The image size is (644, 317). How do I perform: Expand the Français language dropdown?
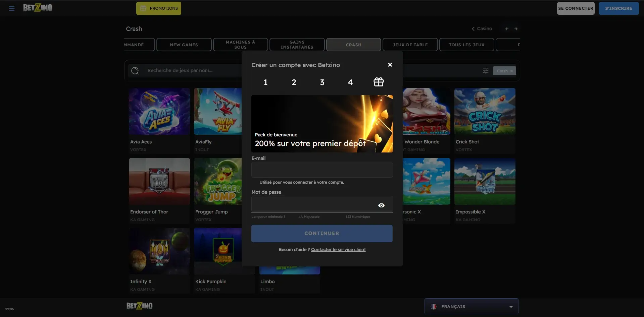(471, 306)
